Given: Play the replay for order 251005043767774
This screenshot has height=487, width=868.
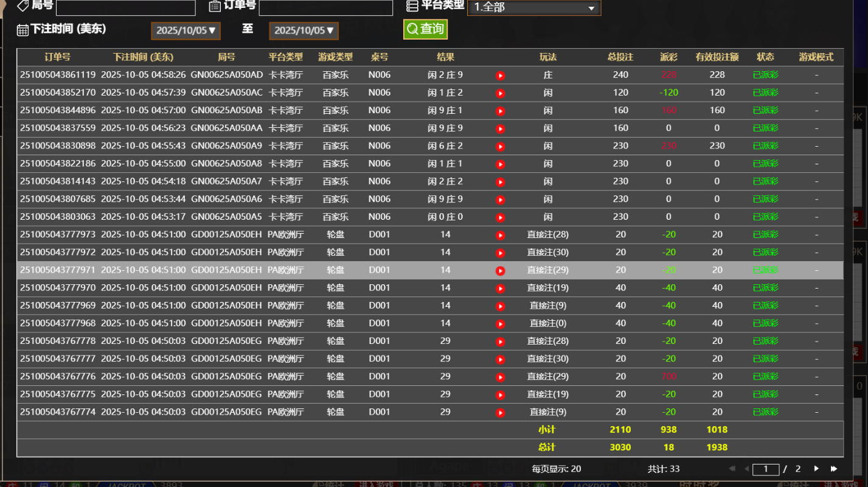Looking at the screenshot, I should click(500, 412).
